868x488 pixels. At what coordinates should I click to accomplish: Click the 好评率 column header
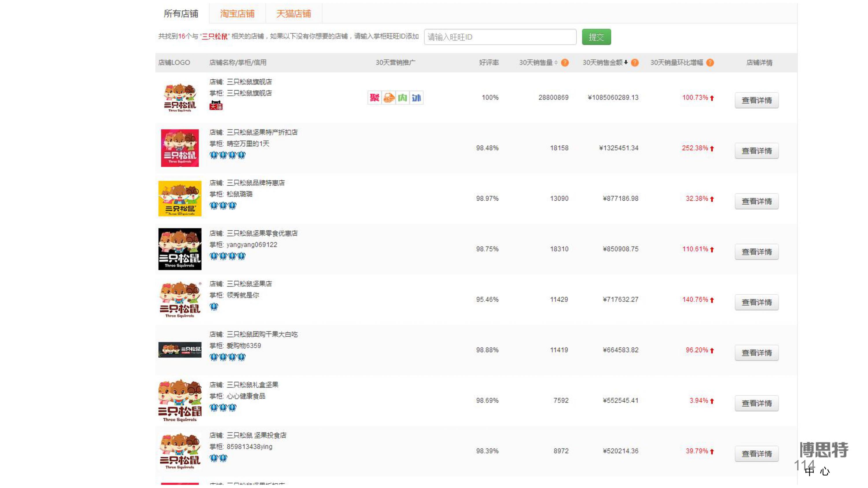click(489, 63)
